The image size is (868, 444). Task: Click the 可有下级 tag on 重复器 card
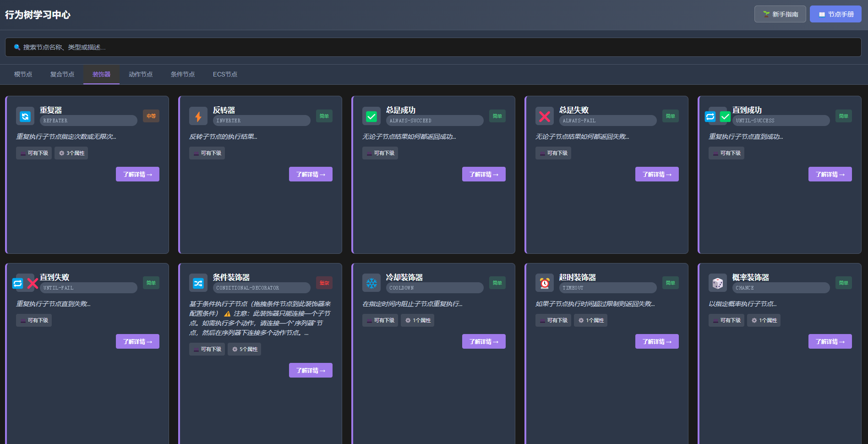tap(34, 153)
